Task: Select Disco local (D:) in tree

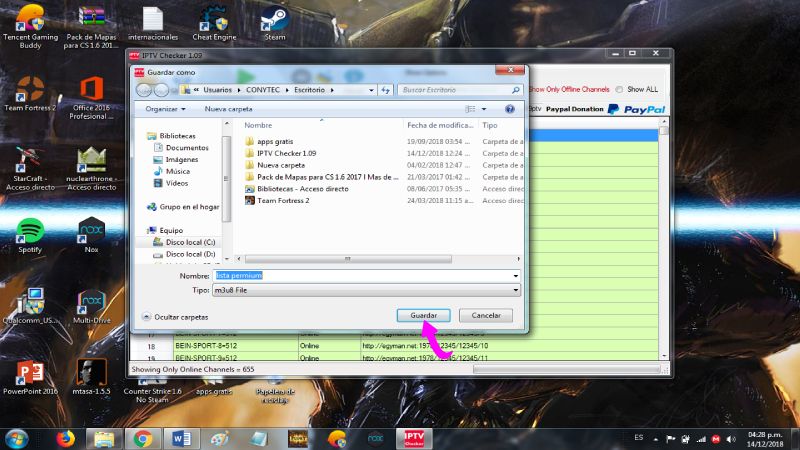Action: tap(190, 254)
